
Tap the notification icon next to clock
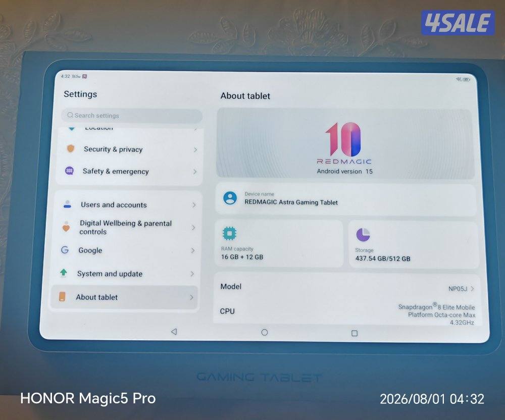[x=85, y=76]
